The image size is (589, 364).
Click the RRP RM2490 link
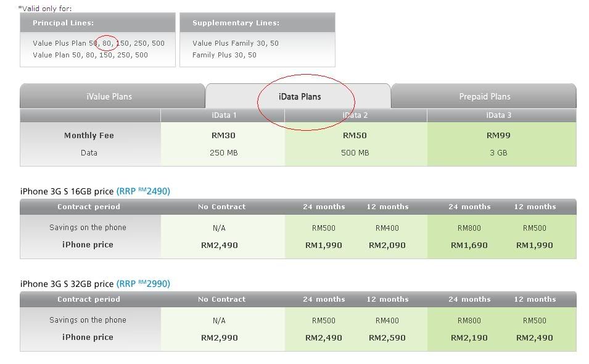tap(143, 191)
